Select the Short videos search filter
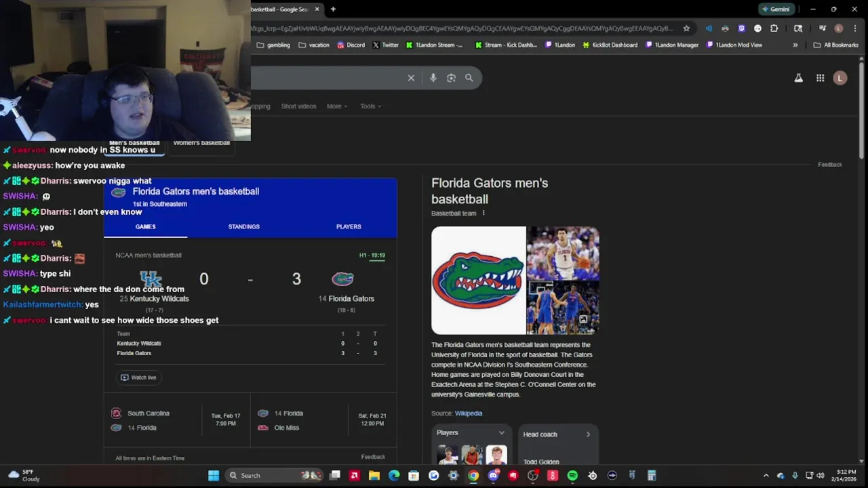The width and height of the screenshot is (868, 488). point(298,106)
